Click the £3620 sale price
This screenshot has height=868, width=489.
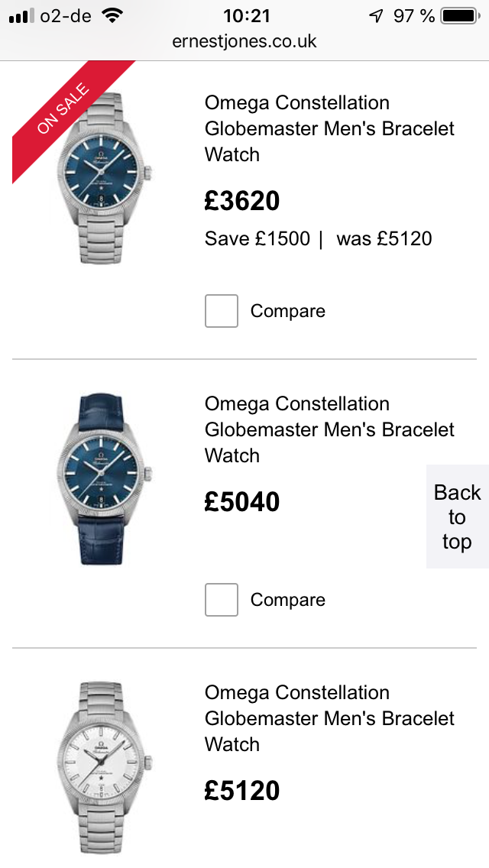point(242,201)
